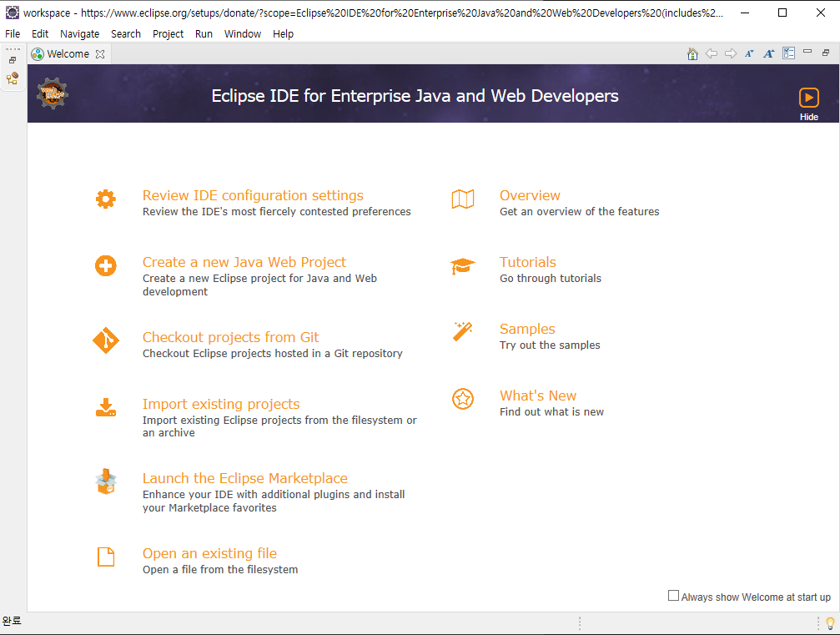Reduce font size with small A icon

(749, 53)
